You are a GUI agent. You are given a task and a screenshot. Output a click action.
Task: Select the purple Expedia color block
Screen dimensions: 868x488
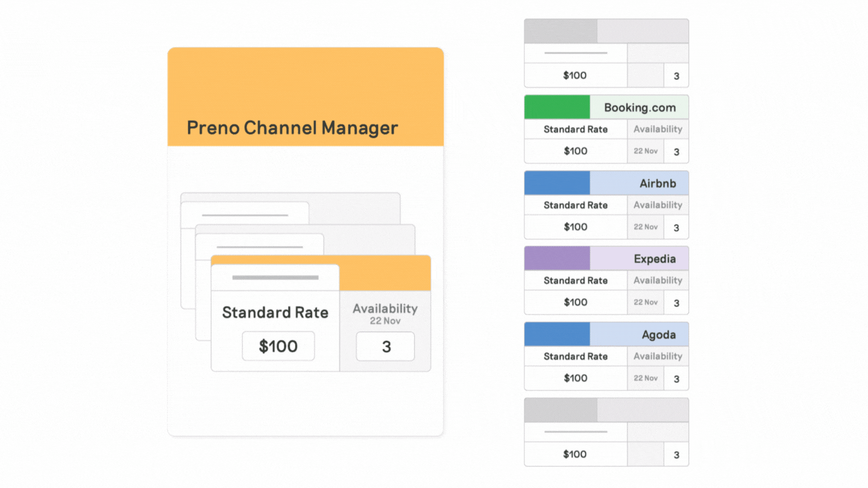557,258
